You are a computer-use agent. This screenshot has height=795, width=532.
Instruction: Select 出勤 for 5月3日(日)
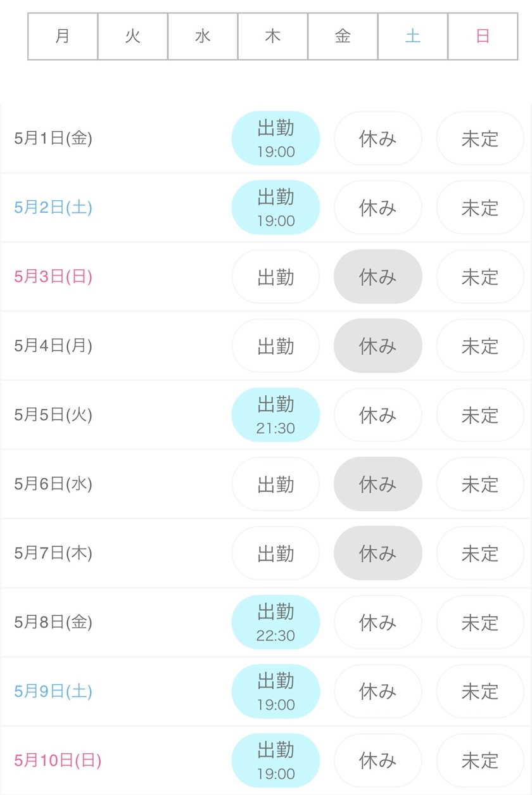click(x=275, y=277)
